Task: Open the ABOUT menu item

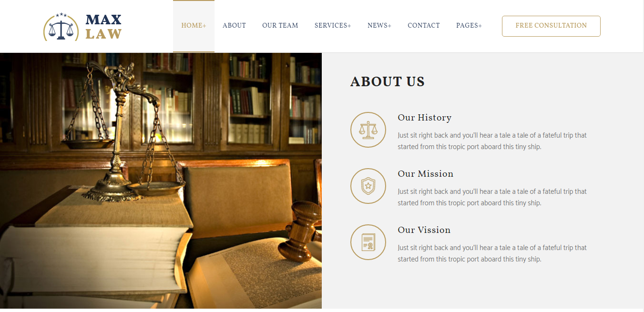Action: 234,26
